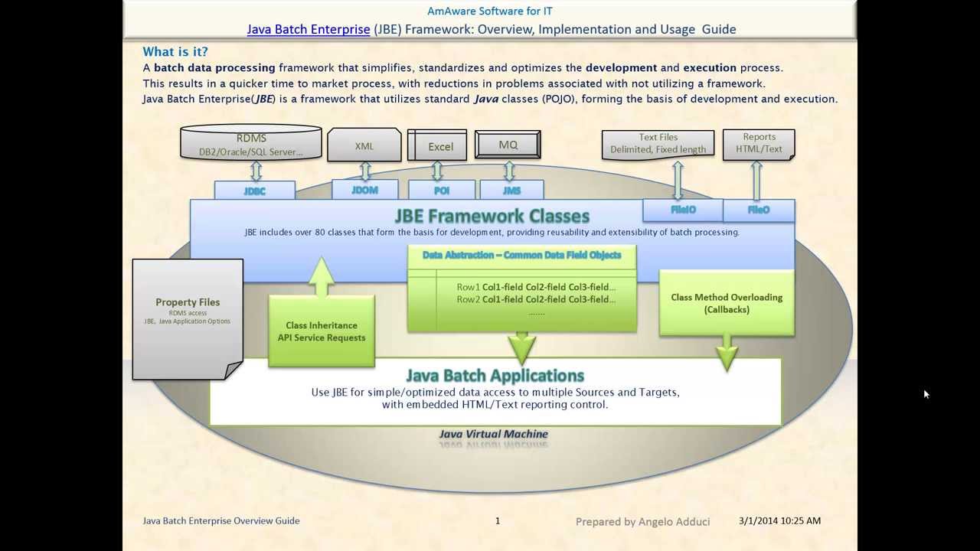Click the double arrow between RDMS and JDBC
Screen dimensions: 980x551
[256, 171]
